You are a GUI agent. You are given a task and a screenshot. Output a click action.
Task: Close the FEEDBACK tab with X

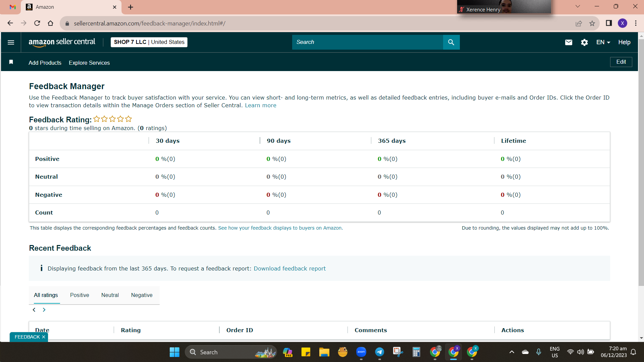[44, 337]
